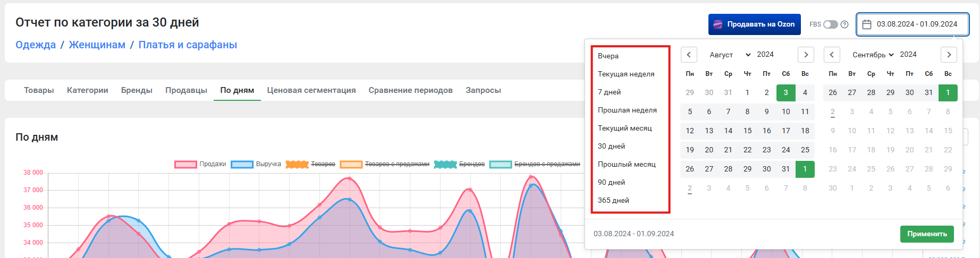Select August 15 in the calendar
The height and width of the screenshot is (258, 980).
pyautogui.click(x=747, y=131)
